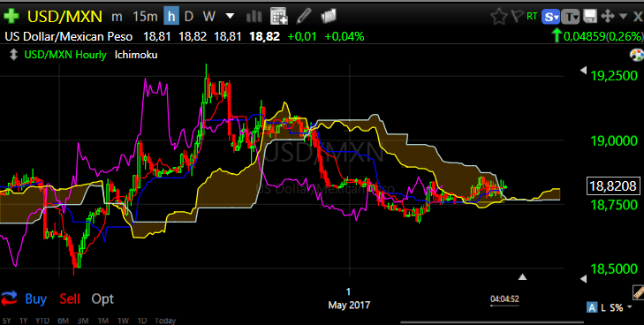Click the USD/MXN Hourly series label
This screenshot has width=644, height=325.
pos(65,55)
